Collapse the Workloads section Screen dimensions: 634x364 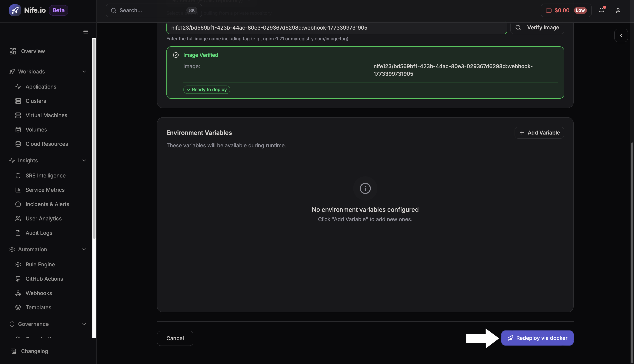tap(84, 72)
